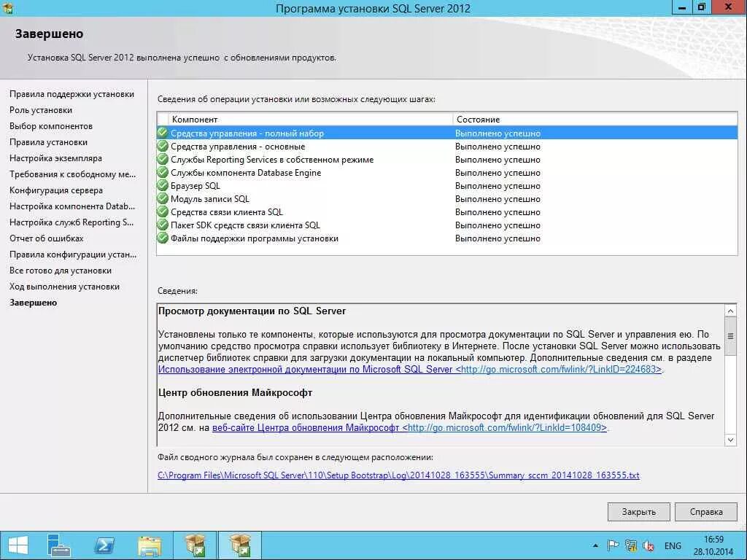Click the step Правила поддержки установки
The height and width of the screenshot is (560, 747).
(72, 94)
